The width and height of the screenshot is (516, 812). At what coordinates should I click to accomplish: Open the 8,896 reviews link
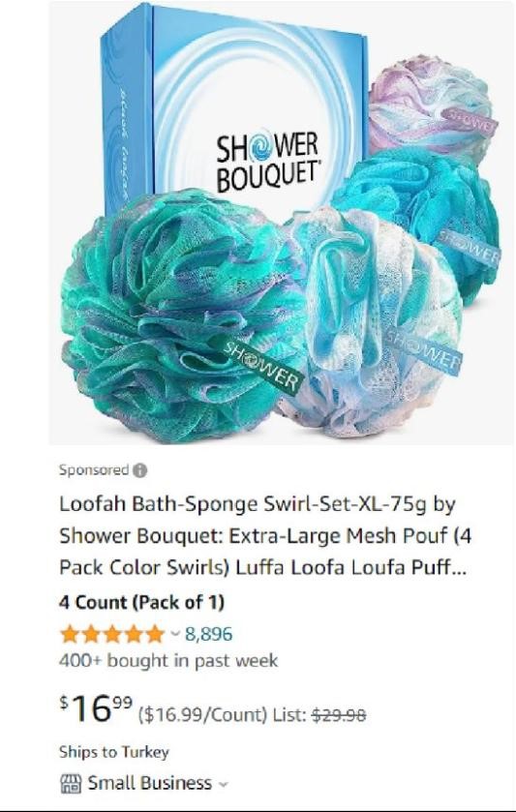coord(209,634)
